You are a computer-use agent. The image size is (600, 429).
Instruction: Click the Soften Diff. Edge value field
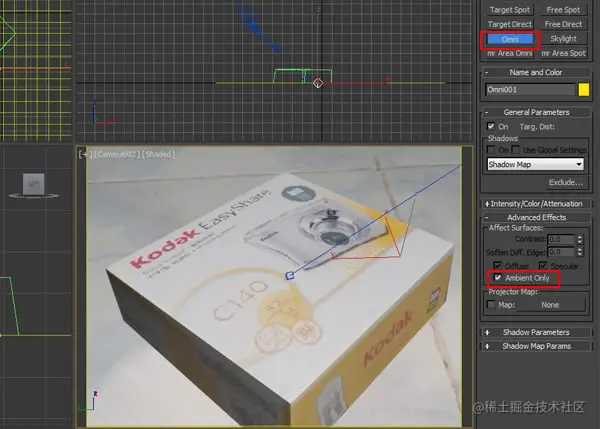coord(561,252)
